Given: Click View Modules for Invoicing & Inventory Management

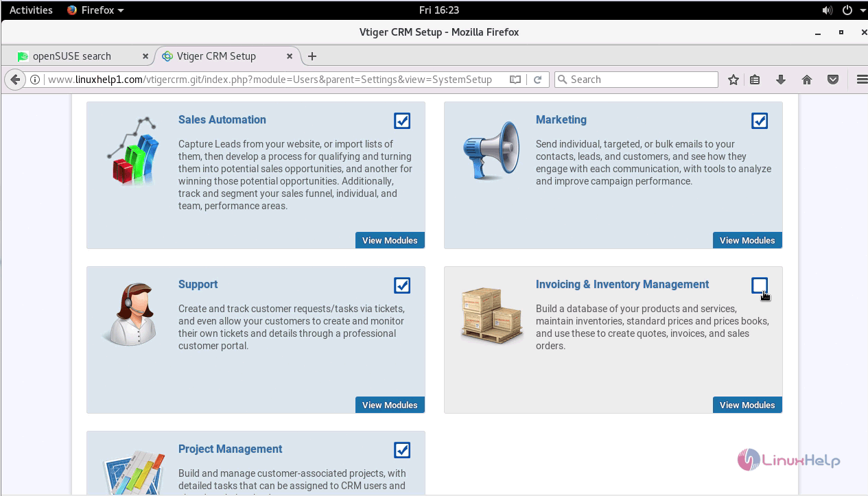Looking at the screenshot, I should (747, 405).
